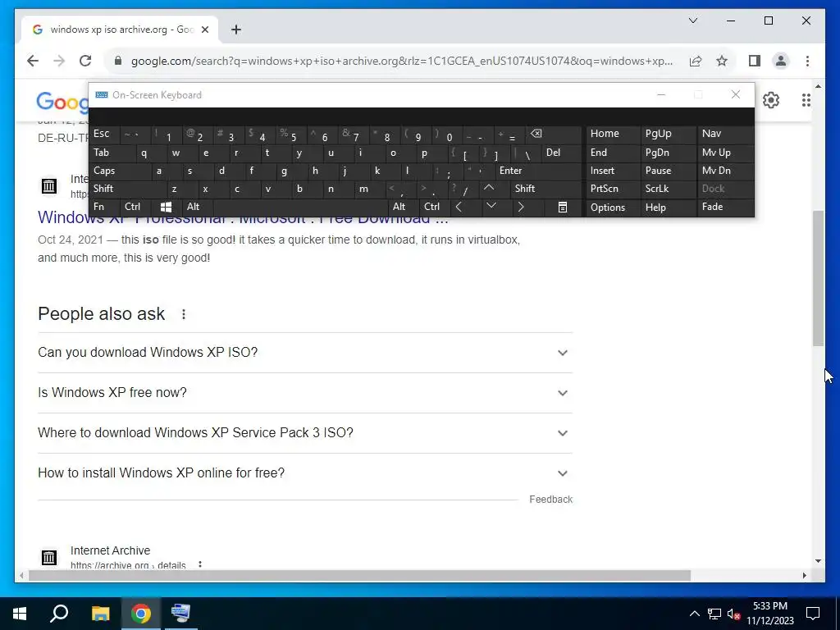Toggle the Fn key on keyboard
840x630 pixels.
pyautogui.click(x=105, y=207)
